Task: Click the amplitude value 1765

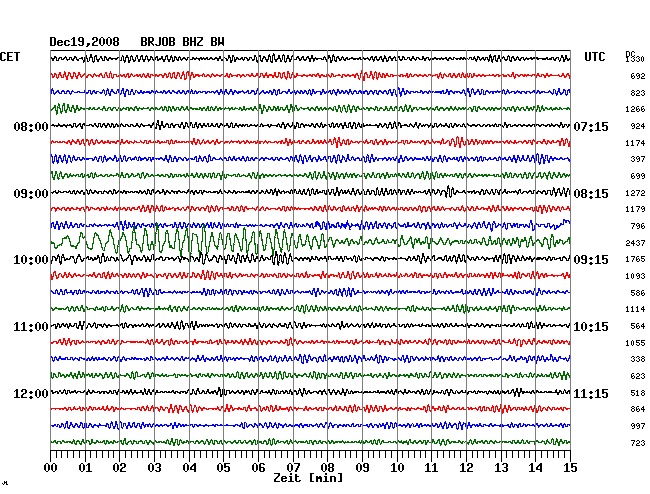Action: pos(635,259)
